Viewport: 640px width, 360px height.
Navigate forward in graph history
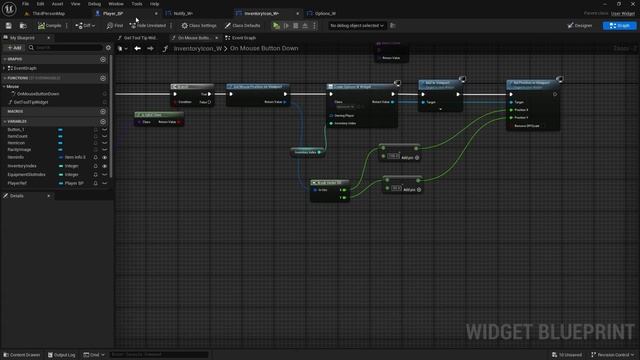[x=150, y=49]
